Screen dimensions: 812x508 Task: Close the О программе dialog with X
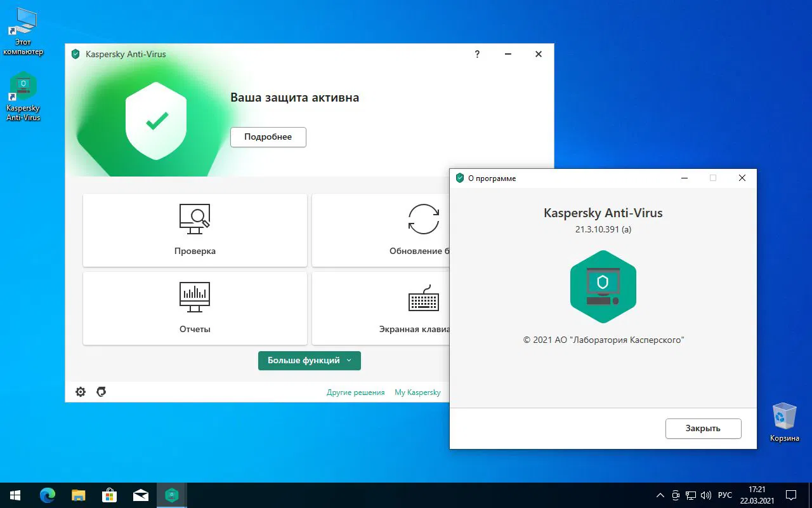coord(742,178)
